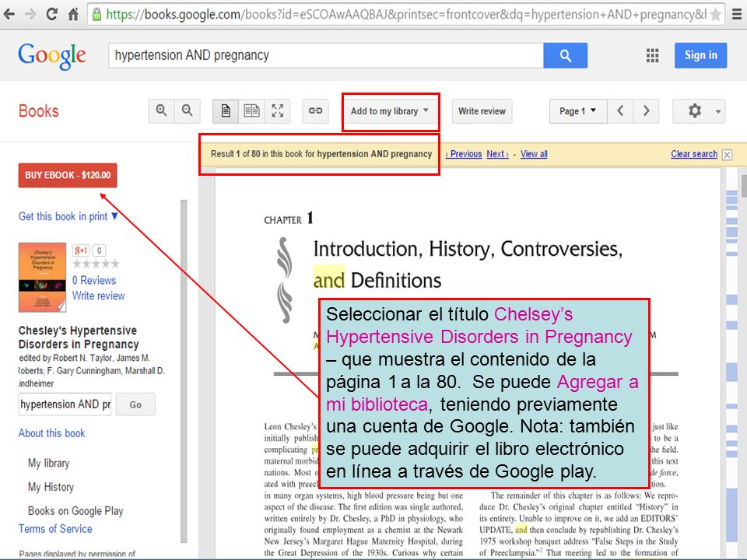Click the browser forward arrow
This screenshot has width=747, height=560.
click(30, 14)
